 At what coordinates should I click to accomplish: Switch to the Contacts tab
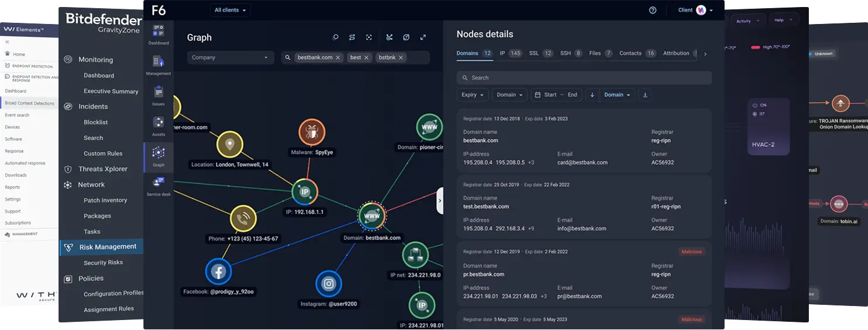tap(630, 53)
